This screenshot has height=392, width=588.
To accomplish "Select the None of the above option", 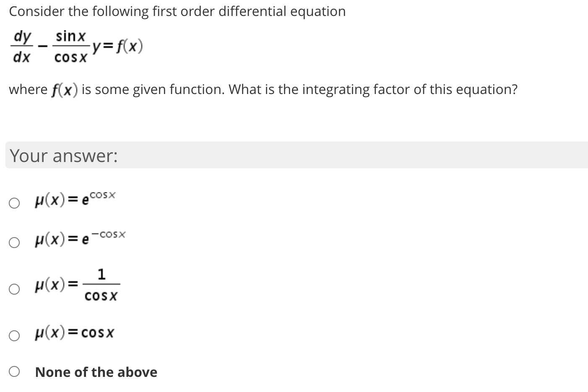I will click(14, 371).
